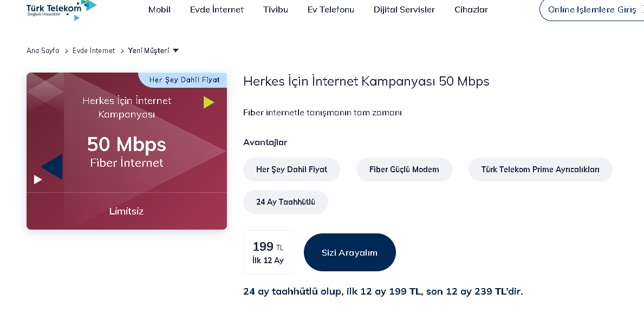
Task: Select Cihazlar in the top navigation
Action: [471, 10]
